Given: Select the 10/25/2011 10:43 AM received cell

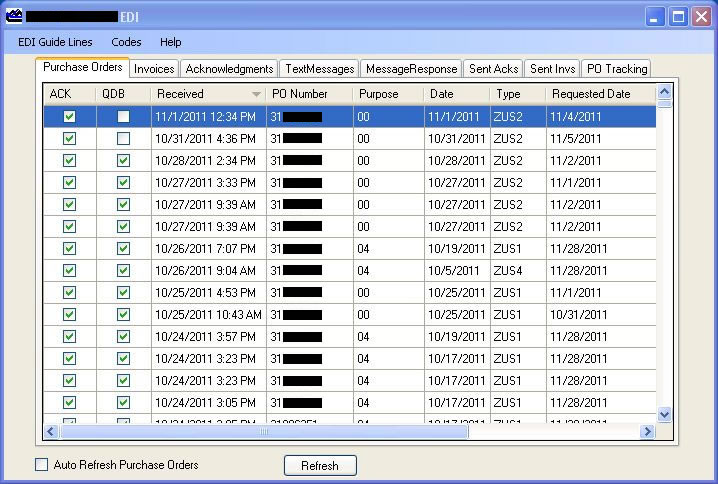Looking at the screenshot, I should coord(209,314).
